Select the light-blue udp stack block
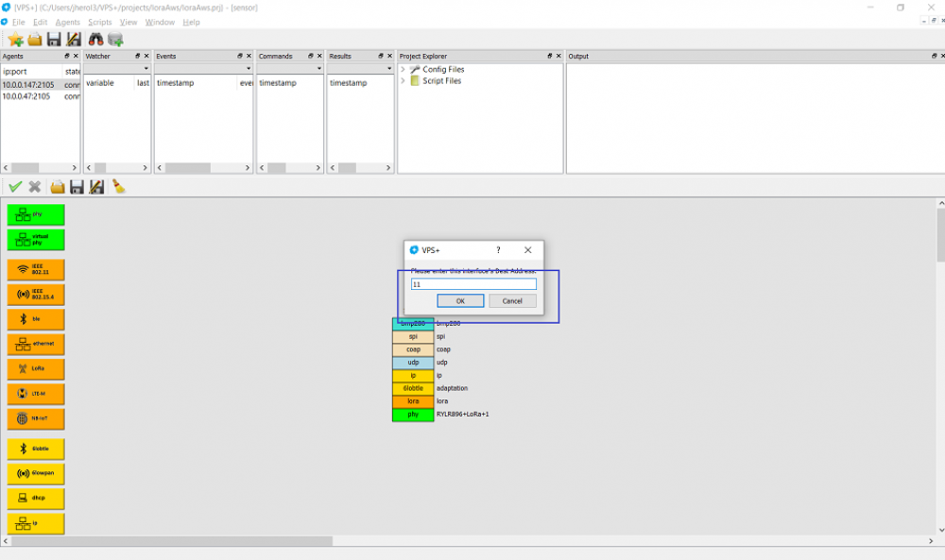Screen dimensions: 945x560 413,363
